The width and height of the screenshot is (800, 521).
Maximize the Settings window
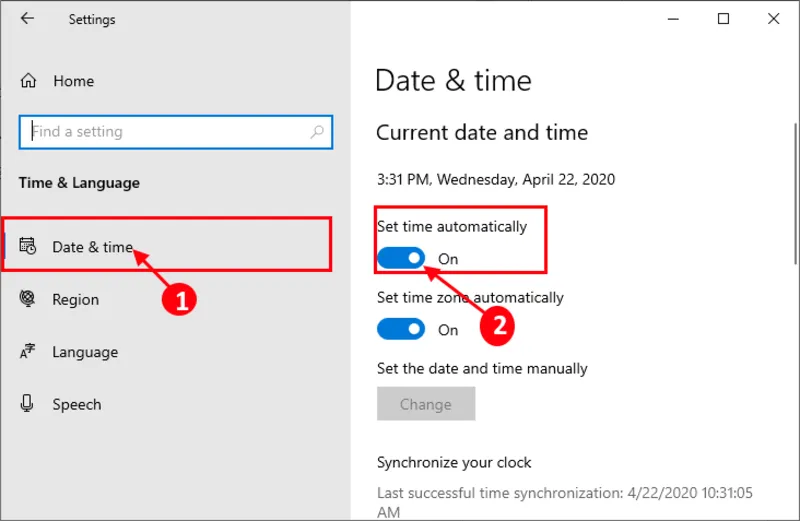723,19
